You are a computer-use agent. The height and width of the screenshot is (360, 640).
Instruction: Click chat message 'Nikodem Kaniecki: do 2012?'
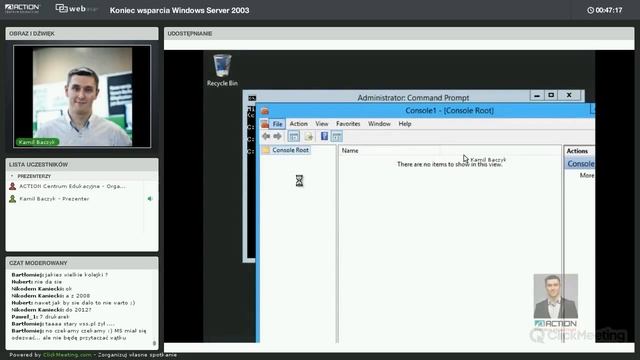pyautogui.click(x=51, y=310)
